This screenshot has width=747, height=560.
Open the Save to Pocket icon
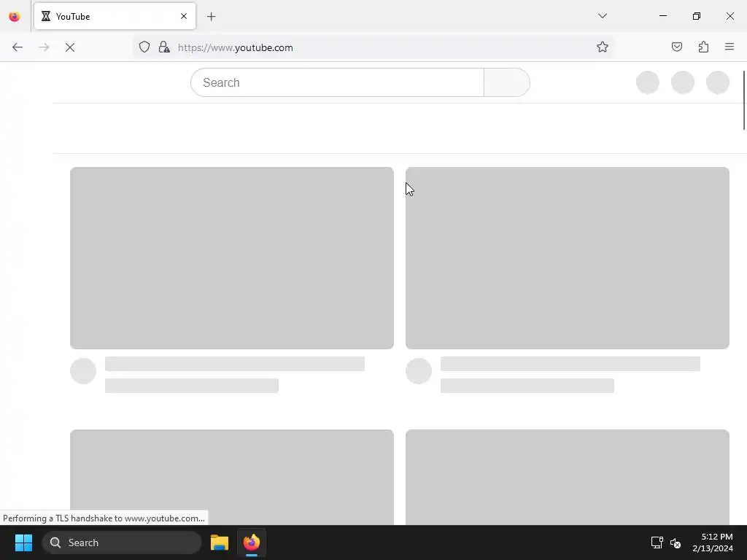pos(677,47)
